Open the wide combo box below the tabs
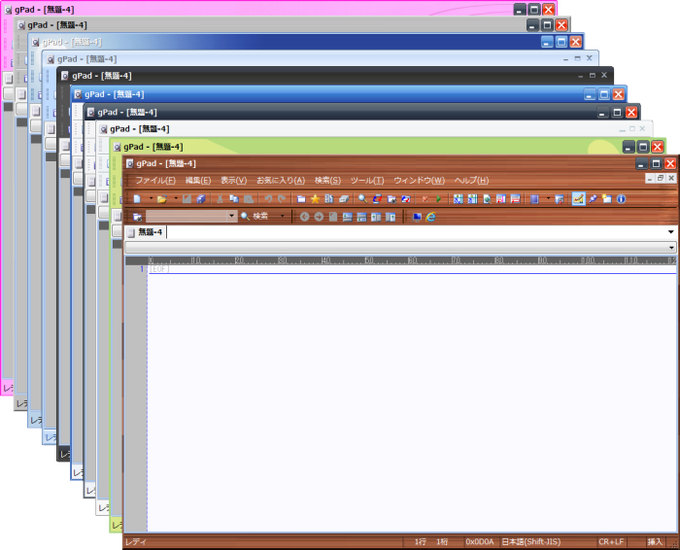The width and height of the screenshot is (680, 550). 400,248
